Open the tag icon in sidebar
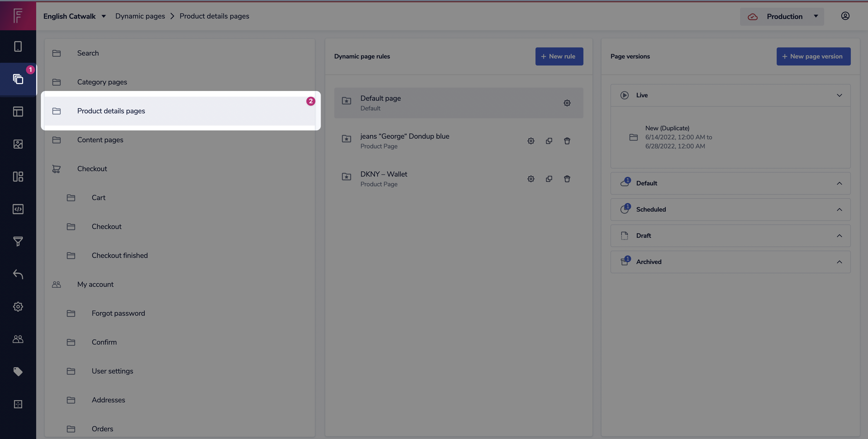868x439 pixels. click(x=18, y=371)
